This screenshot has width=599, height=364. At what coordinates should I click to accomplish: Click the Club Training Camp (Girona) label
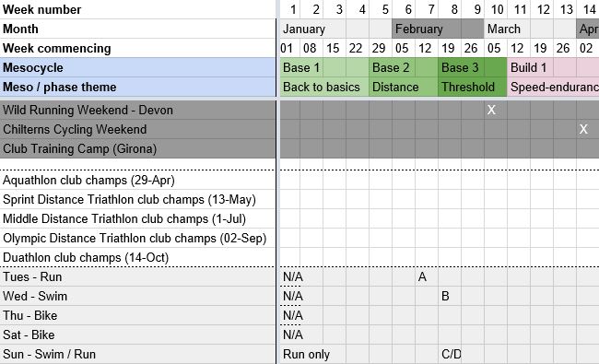point(80,148)
